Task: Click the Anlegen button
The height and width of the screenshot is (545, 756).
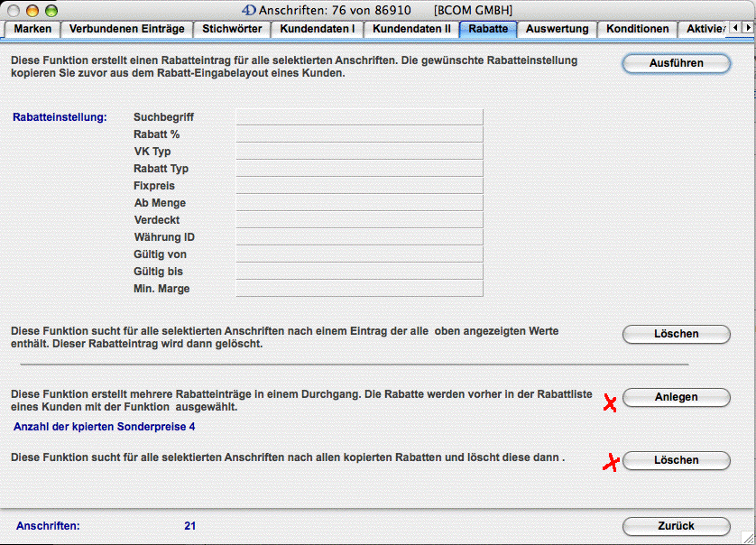Action: click(x=676, y=397)
